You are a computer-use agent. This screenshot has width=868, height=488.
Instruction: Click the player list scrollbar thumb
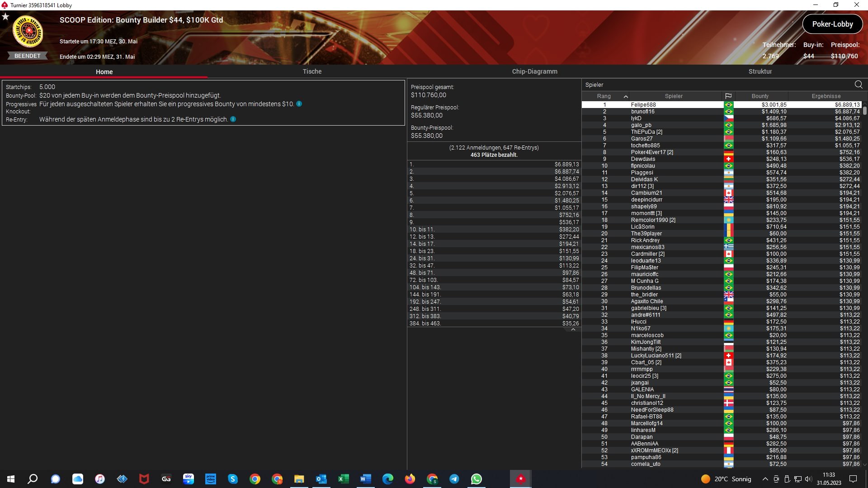point(865,110)
